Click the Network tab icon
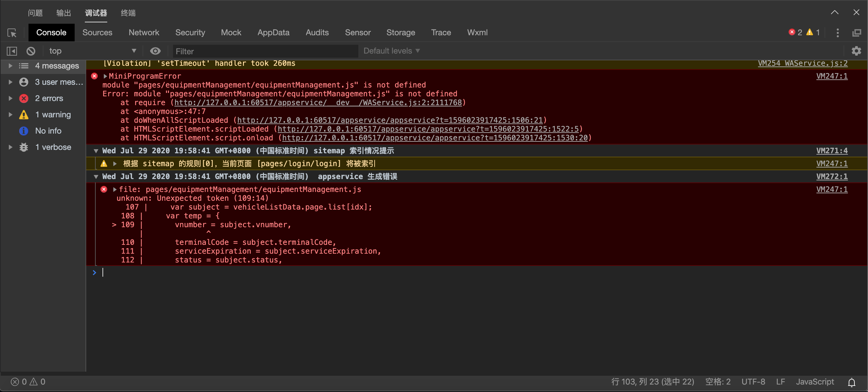This screenshot has width=868, height=392. pos(145,32)
